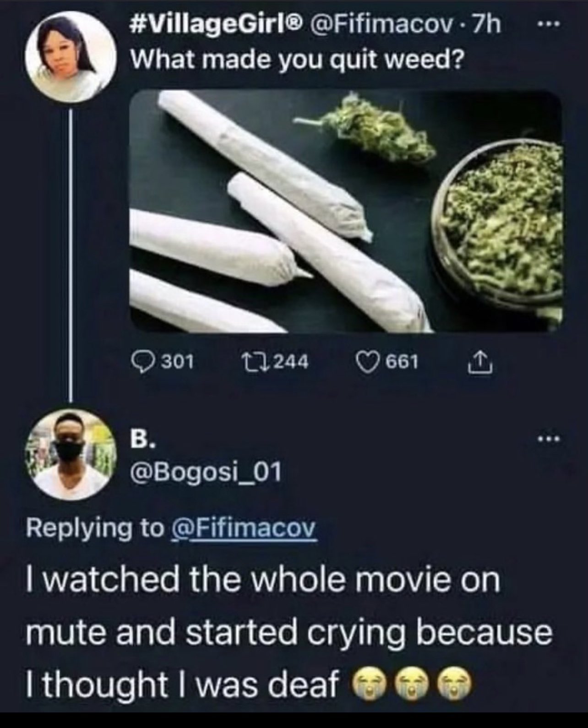Viewport: 588px width, 728px height.
Task: Open the weed joints image attachment
Action: coord(346,210)
